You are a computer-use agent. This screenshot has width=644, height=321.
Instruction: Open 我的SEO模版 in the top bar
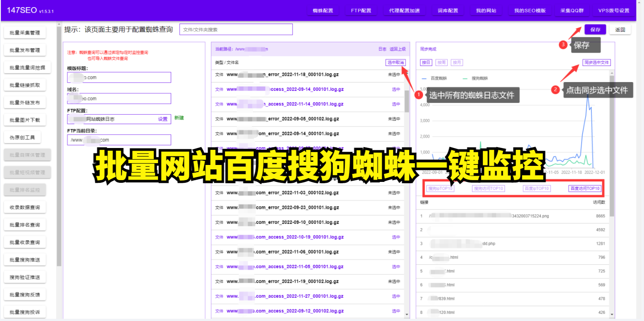(530, 11)
